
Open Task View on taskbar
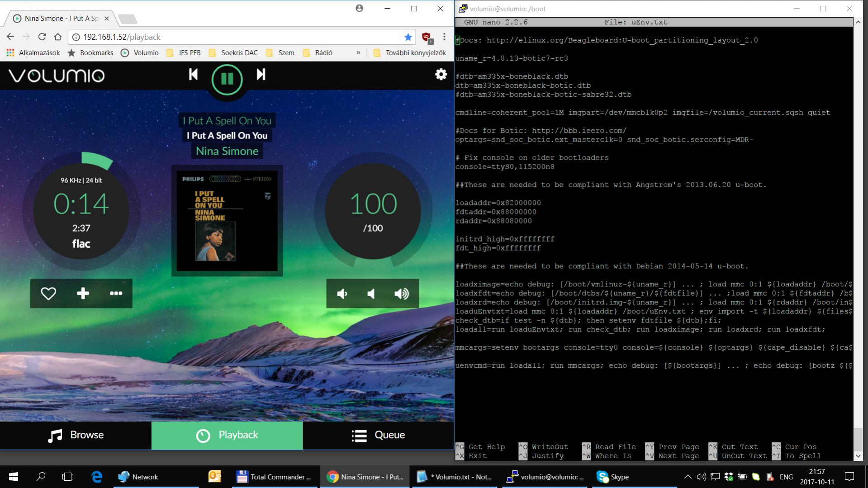pyautogui.click(x=68, y=477)
